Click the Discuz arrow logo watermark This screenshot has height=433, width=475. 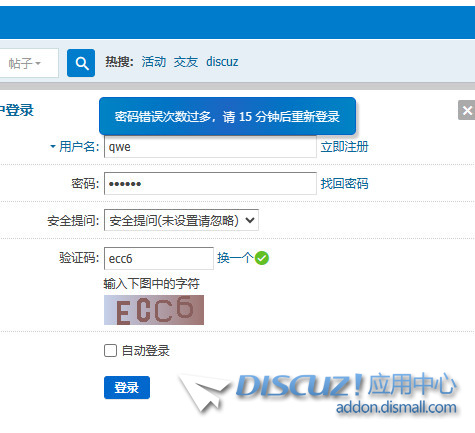tap(203, 393)
